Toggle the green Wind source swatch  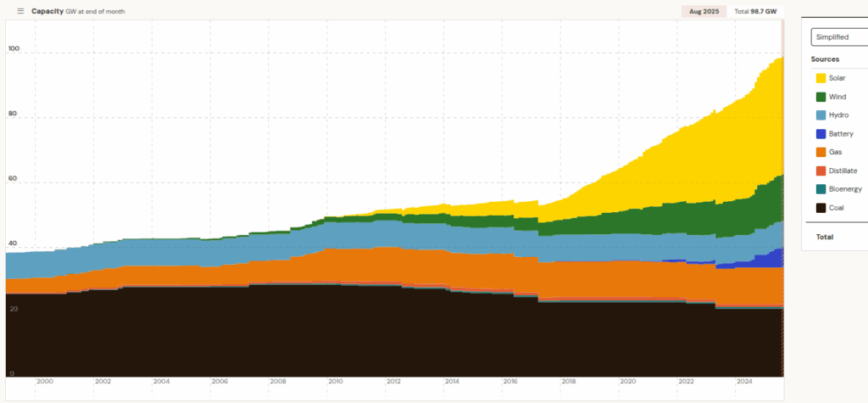(821, 97)
